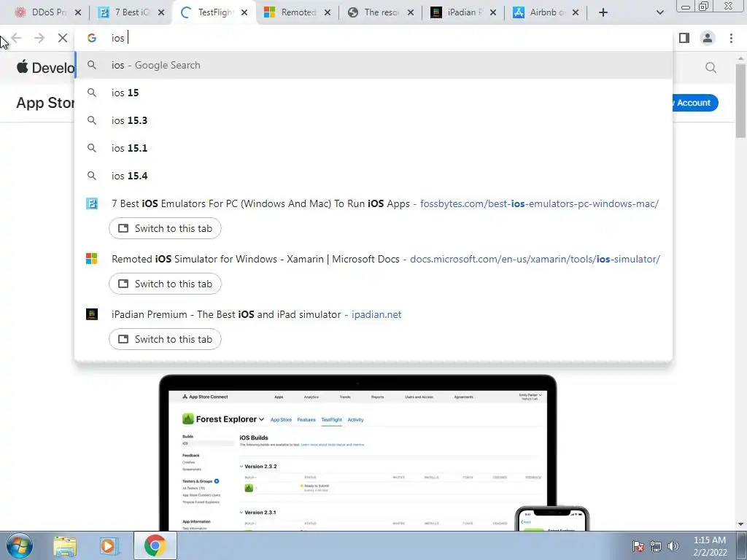This screenshot has width=747, height=560.
Task: Go back using the back arrow
Action: [x=16, y=38]
